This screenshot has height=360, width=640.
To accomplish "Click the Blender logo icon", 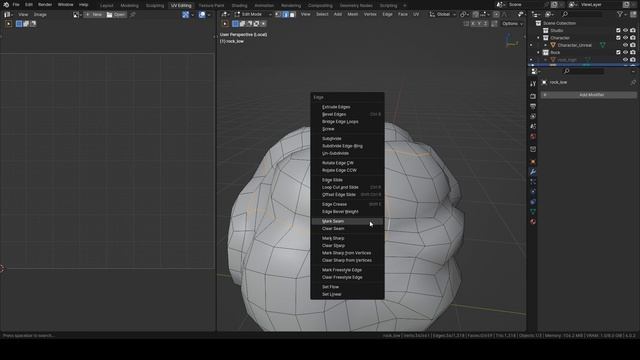I will tap(6, 4).
